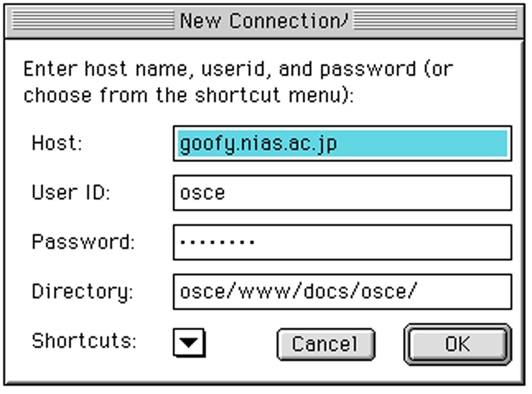This screenshot has height=394, width=532.
Task: Open the Shortcuts popup menu arrow
Action: coord(189,343)
